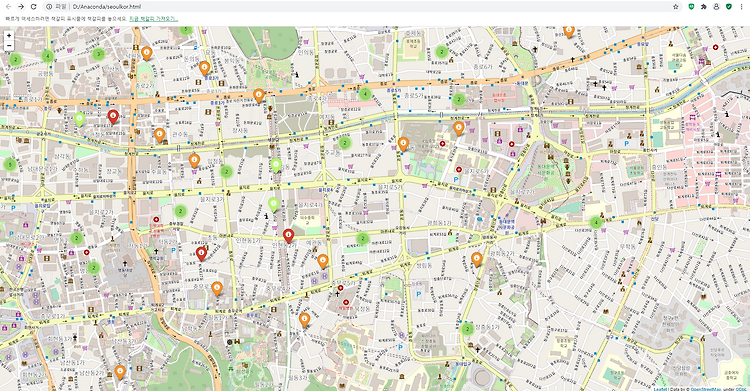The image size is (750, 391).
Task: Reload the seoulkor.html page
Action: [x=33, y=7]
